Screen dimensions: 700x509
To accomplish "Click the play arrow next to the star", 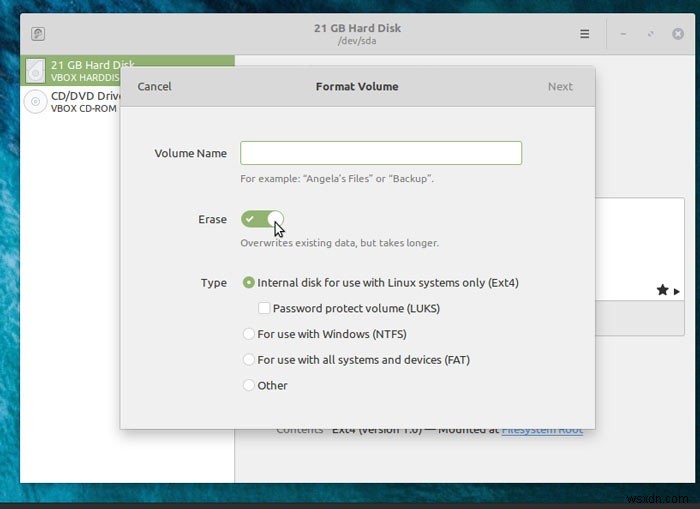I will (677, 292).
